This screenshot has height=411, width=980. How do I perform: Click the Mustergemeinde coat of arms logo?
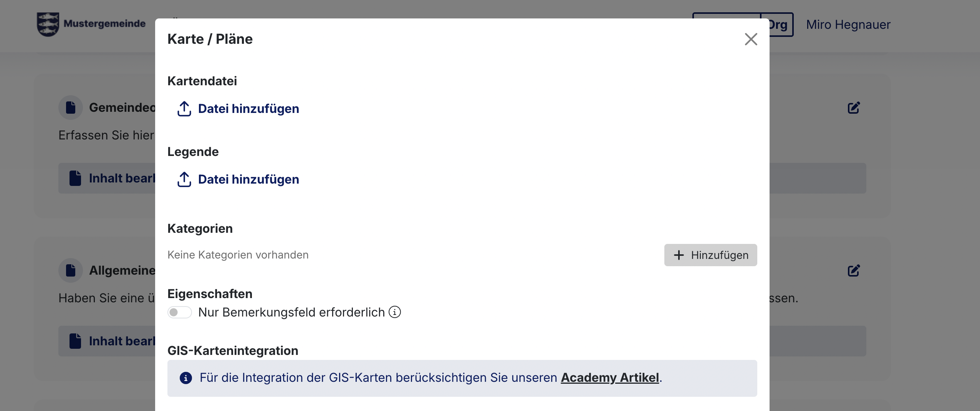(48, 24)
